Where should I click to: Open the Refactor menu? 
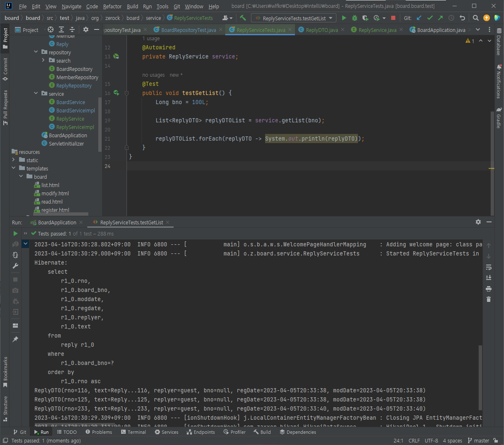[x=112, y=6]
